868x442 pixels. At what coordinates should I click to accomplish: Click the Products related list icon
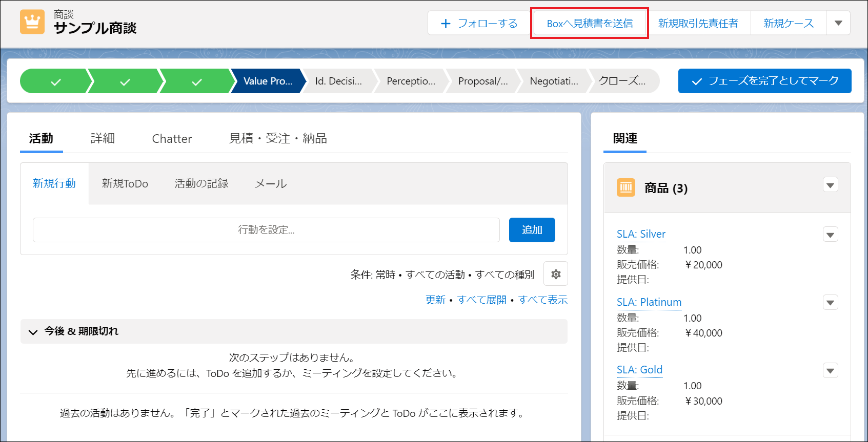click(625, 188)
